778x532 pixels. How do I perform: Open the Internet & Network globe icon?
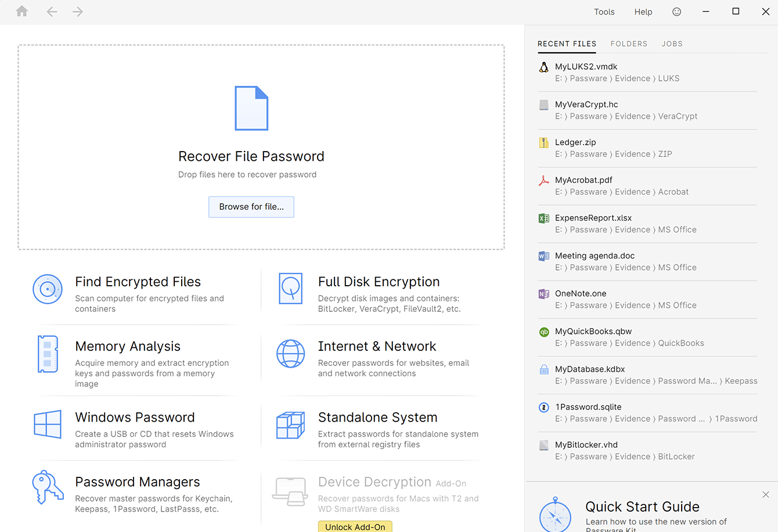click(291, 354)
